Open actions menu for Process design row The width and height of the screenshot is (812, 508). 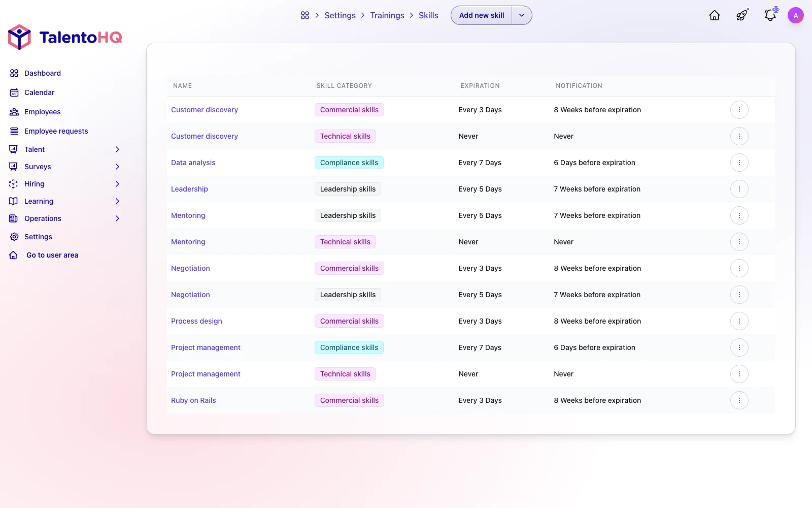point(739,321)
